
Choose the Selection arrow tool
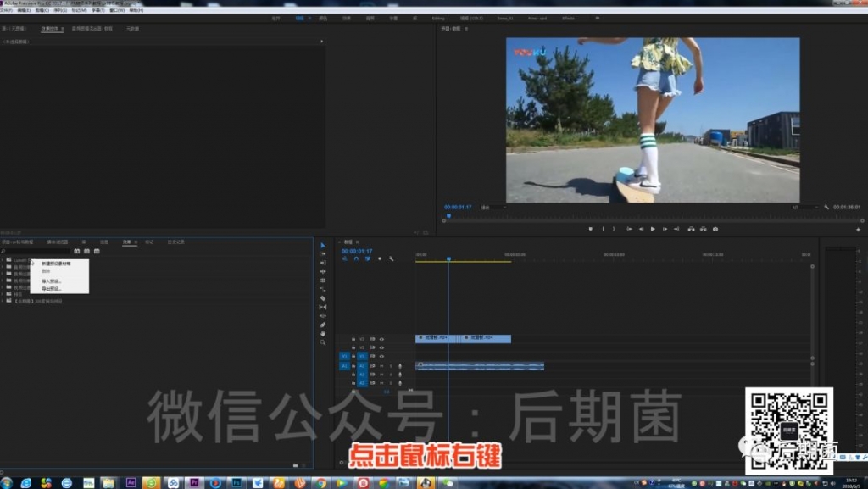(x=323, y=245)
